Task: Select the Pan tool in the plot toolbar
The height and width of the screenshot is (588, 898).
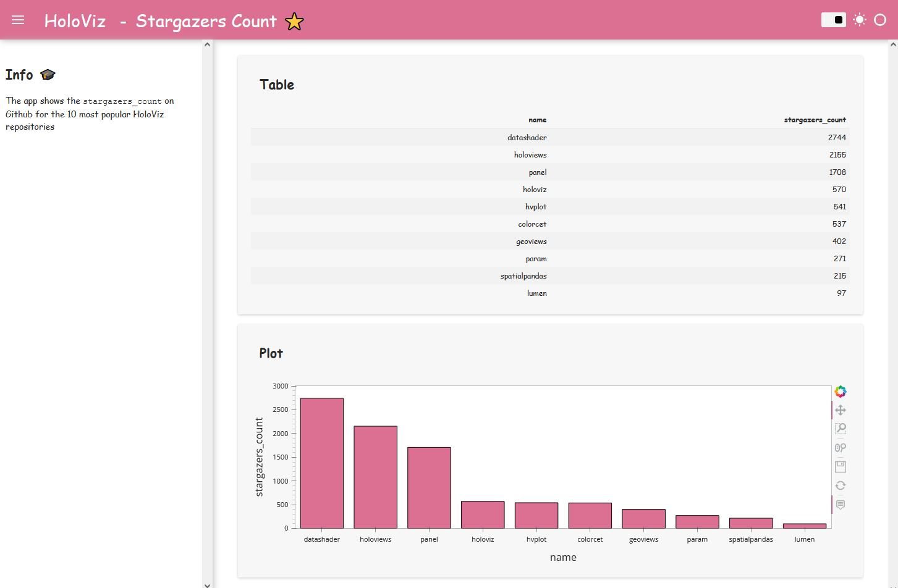Action: pos(841,410)
